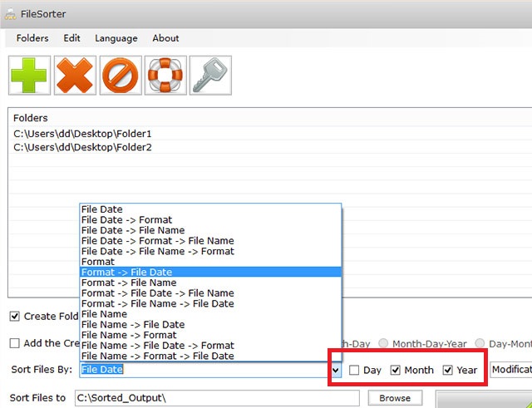Pick 'File Date -> File Name -> Format'
The height and width of the screenshot is (408, 532).
point(210,251)
